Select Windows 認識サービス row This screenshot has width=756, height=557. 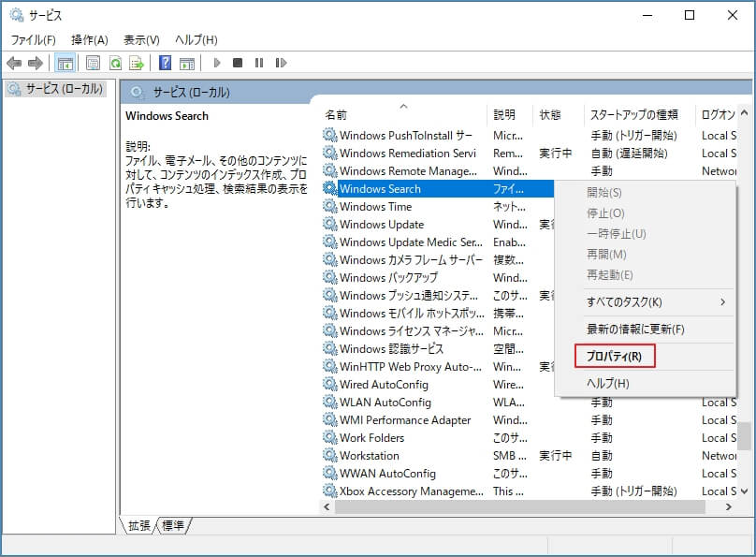[438, 348]
